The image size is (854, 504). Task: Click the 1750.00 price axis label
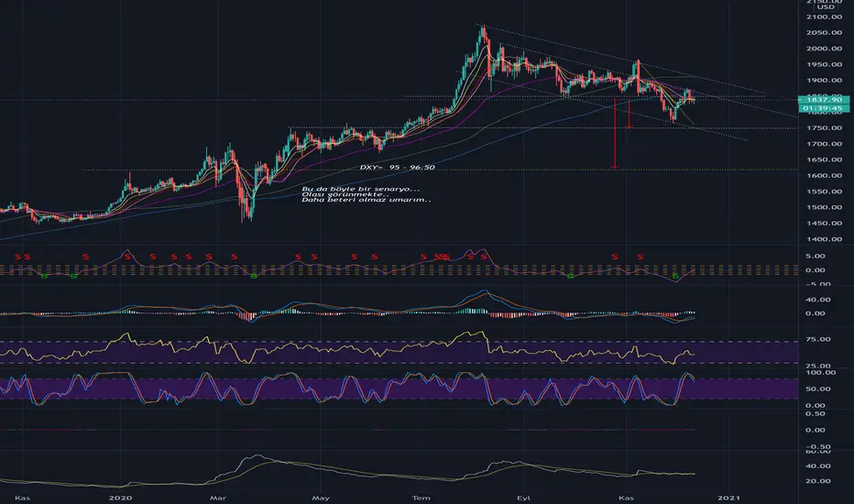tap(824, 128)
